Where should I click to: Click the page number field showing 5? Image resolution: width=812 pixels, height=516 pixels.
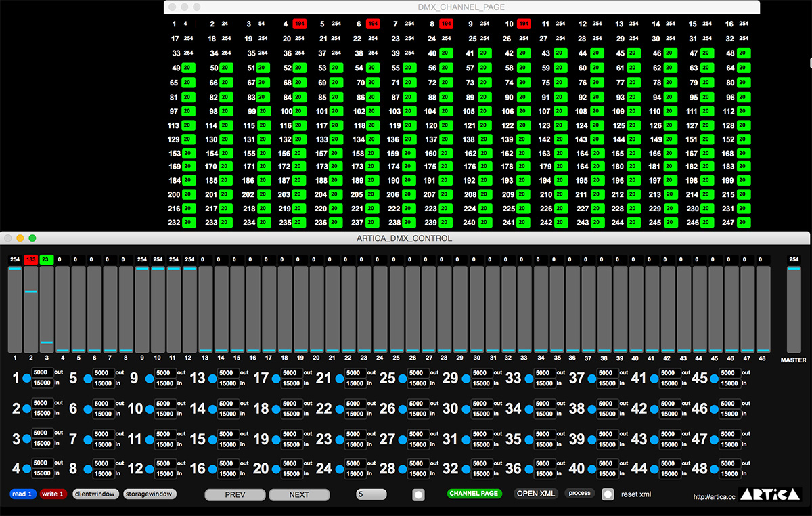tap(370, 494)
